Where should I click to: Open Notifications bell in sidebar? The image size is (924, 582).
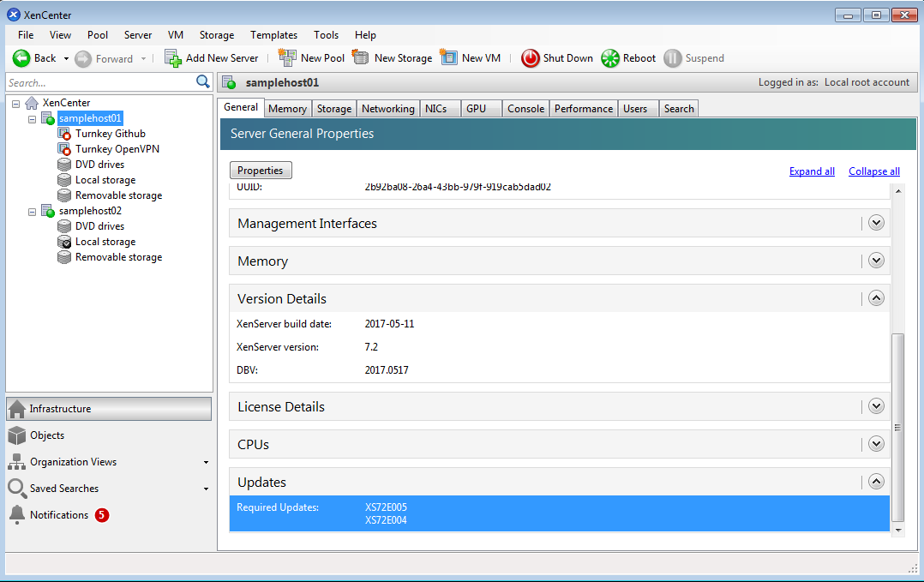(x=17, y=515)
